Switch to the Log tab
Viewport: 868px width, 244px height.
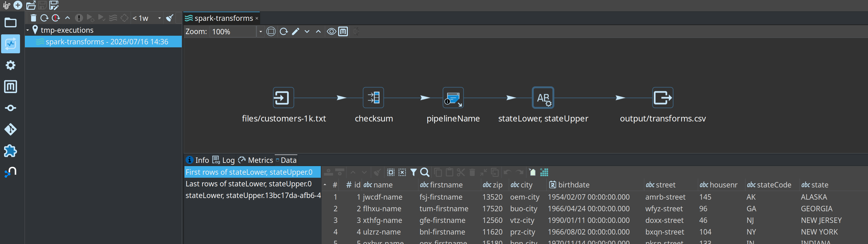click(223, 160)
